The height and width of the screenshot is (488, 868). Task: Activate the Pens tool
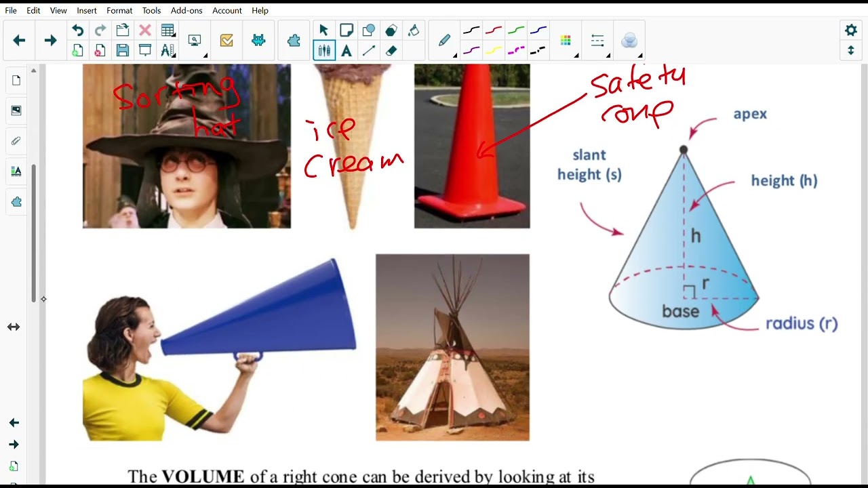[x=324, y=50]
